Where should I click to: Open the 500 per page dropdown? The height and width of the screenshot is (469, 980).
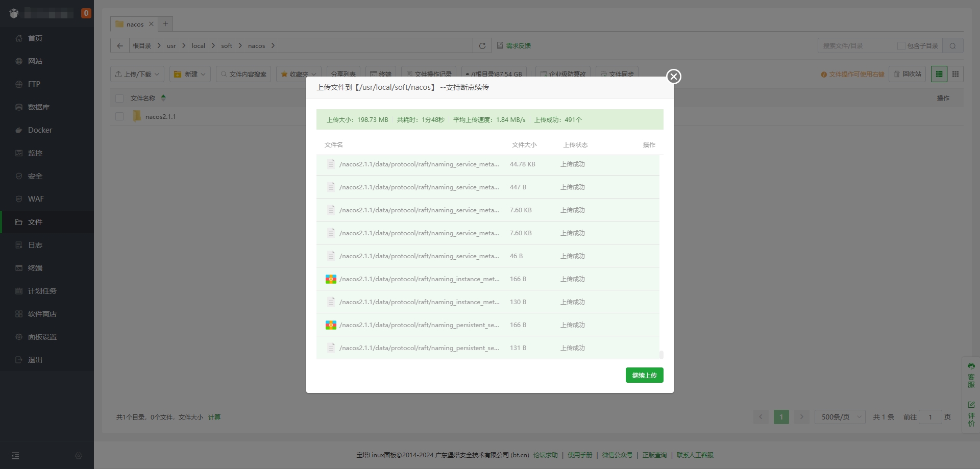[x=840, y=417]
